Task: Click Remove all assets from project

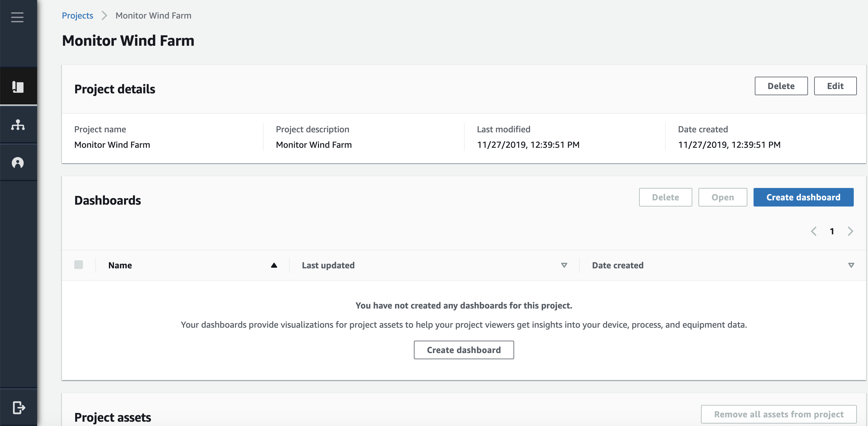Action: pyautogui.click(x=778, y=414)
